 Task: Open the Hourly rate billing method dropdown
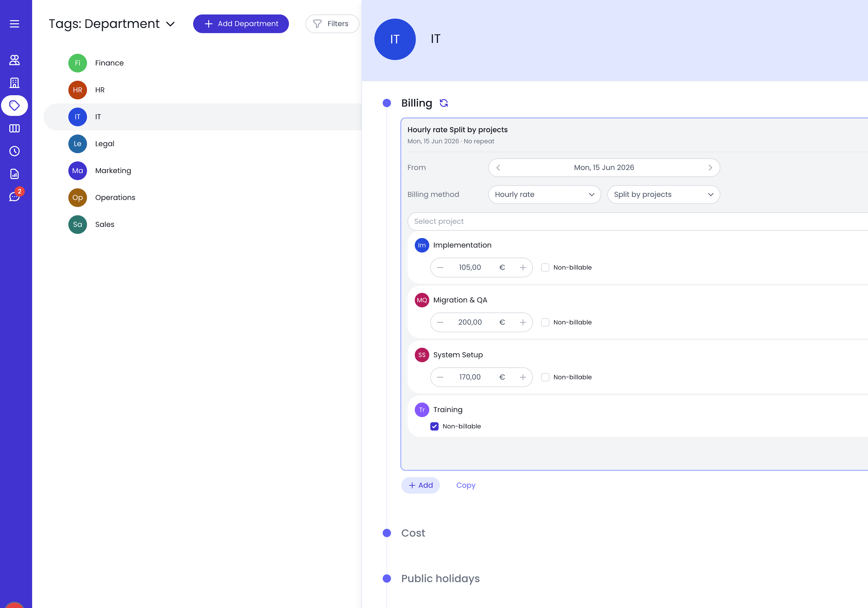click(x=544, y=195)
